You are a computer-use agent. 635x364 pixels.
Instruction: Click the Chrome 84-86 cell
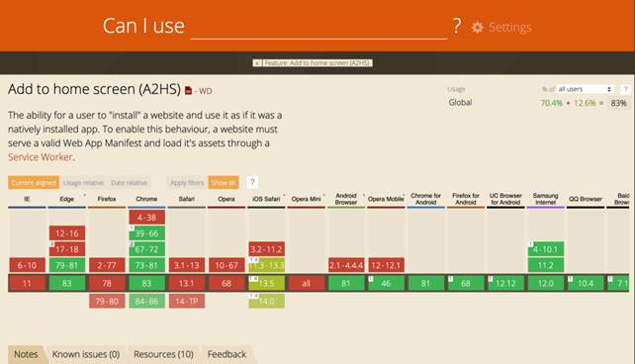click(x=146, y=302)
